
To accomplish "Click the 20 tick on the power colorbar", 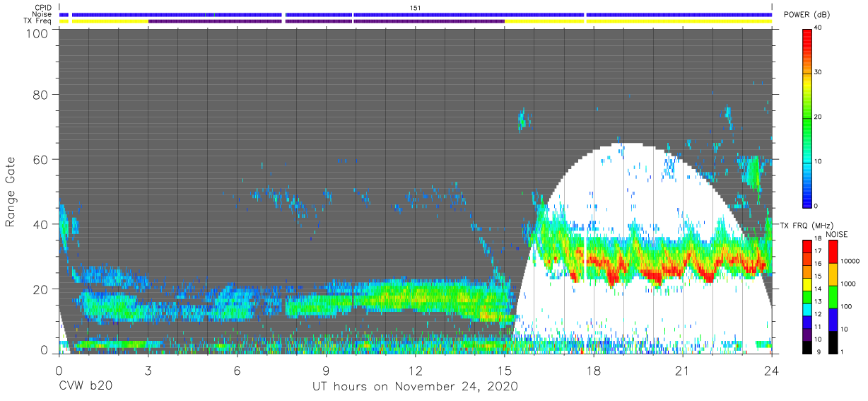I will pyautogui.click(x=817, y=117).
